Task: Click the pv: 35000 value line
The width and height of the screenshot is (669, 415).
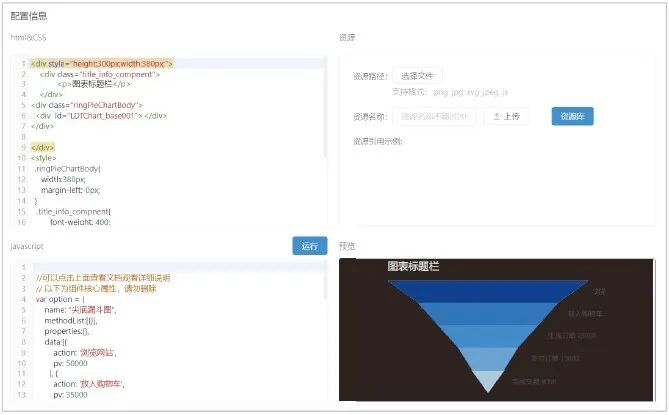Action: 70,395
